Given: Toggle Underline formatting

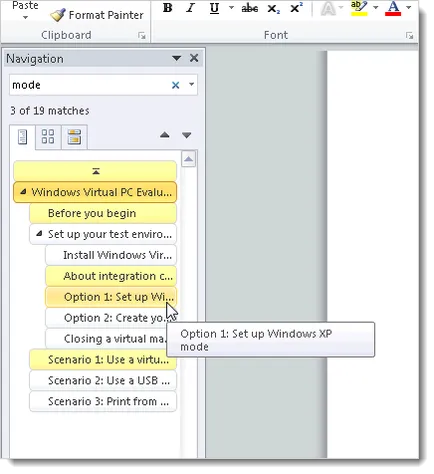Looking at the screenshot, I should pos(214,8).
